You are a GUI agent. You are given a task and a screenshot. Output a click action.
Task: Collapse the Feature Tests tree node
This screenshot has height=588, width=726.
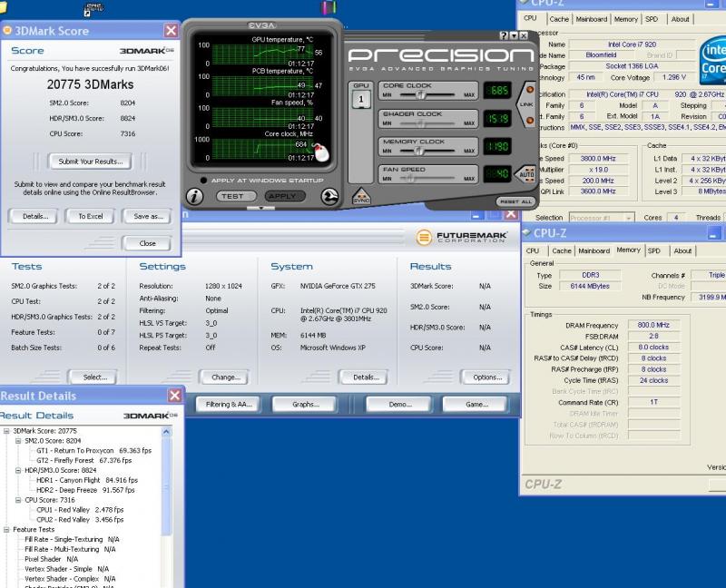click(x=6, y=530)
